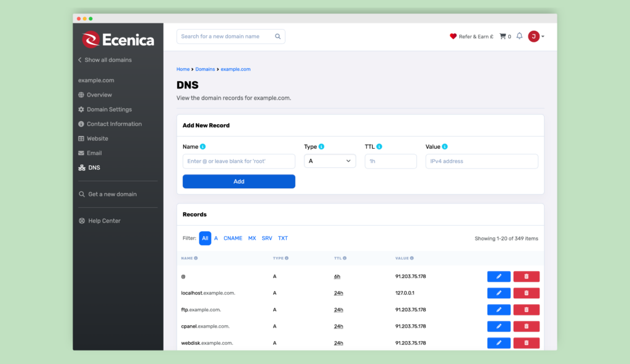Viewport: 630px width, 364px height.
Task: Select DNS in sidebar
Action: [x=89, y=167]
